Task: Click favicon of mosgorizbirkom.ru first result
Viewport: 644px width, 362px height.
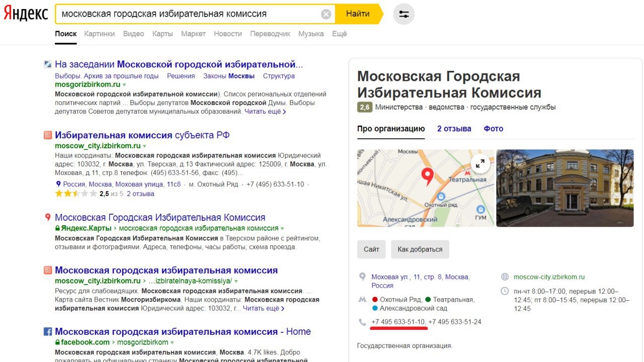Action: coord(48,64)
